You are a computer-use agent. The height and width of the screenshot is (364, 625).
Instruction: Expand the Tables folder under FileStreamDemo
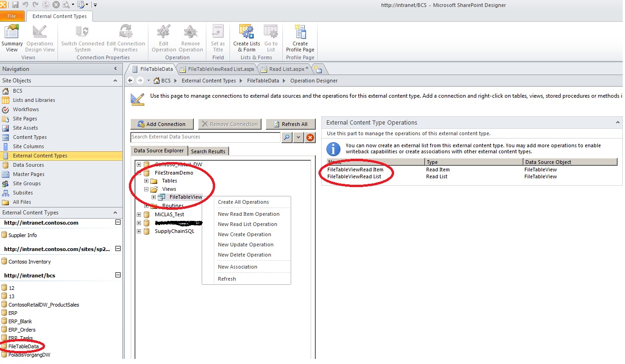146,181
